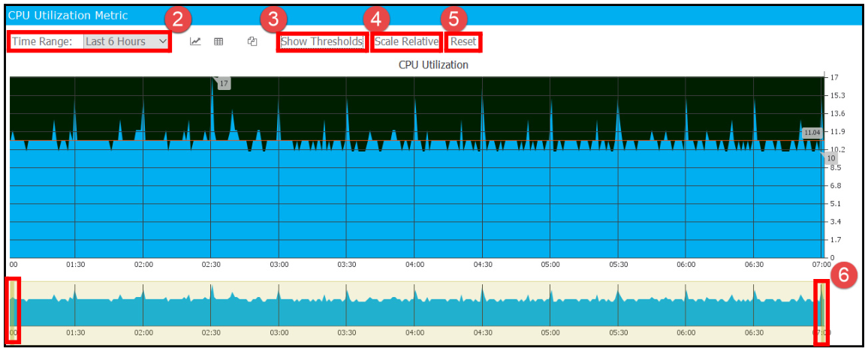Click the Show Thresholds button
The width and height of the screenshot is (868, 351).
coord(322,41)
